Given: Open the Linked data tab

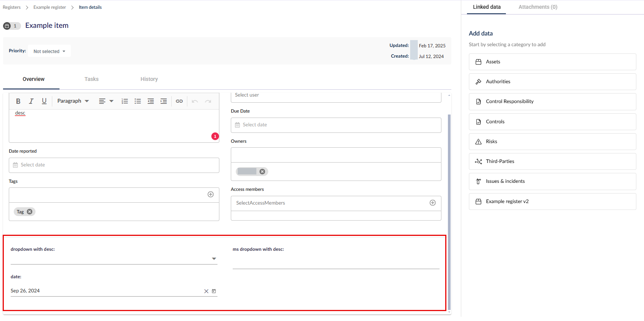Looking at the screenshot, I should point(486,7).
